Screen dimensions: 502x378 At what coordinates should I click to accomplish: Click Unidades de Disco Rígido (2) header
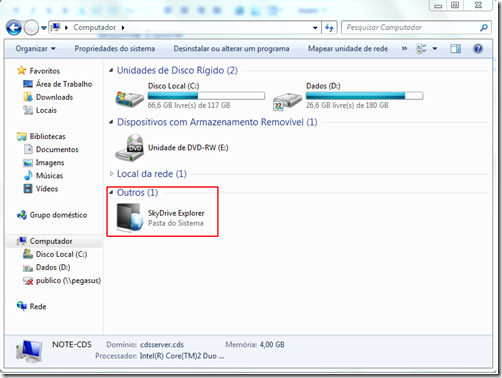tap(177, 70)
